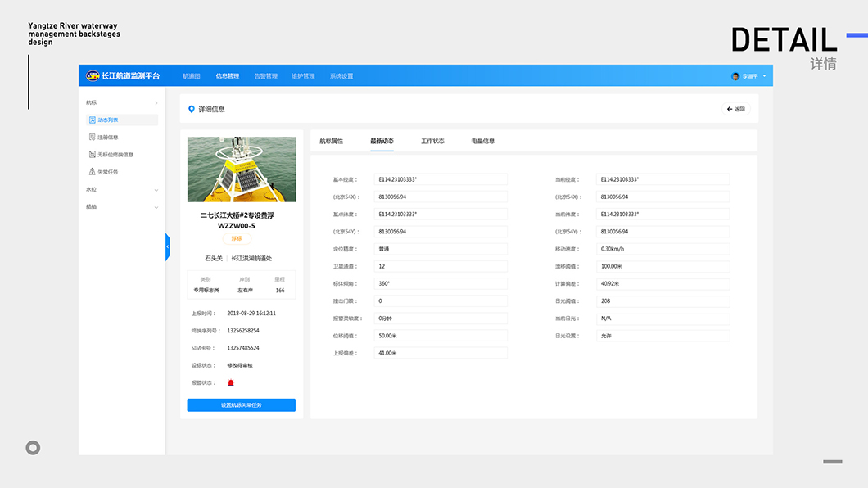Click the 上报偏差 field showing 41.00米
Image resolution: width=868 pixels, height=488 pixels.
[441, 353]
